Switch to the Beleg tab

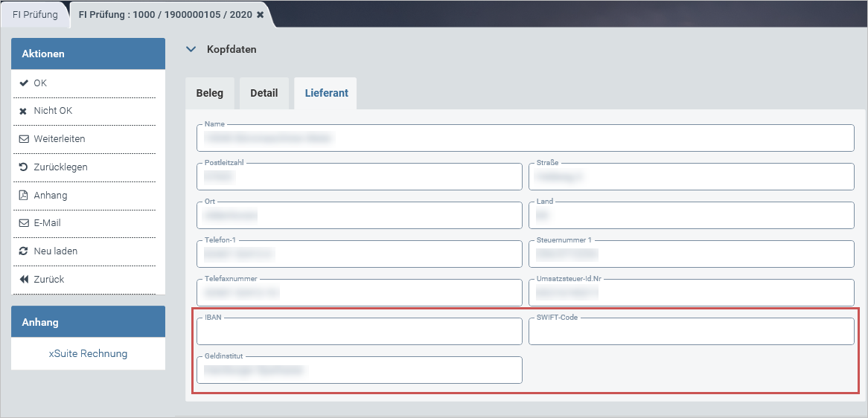[209, 93]
